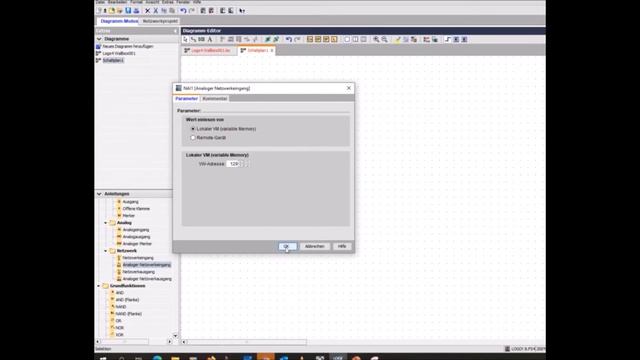Click the Hilfe button in dialog
Viewport: 640px width, 360px height.
tap(342, 247)
